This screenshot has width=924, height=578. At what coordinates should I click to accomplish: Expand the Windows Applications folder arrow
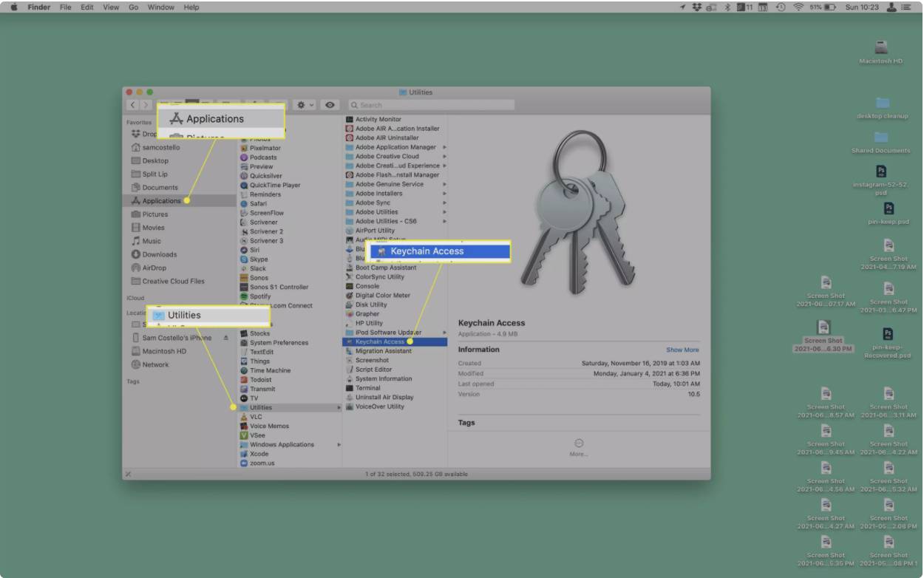339,445
